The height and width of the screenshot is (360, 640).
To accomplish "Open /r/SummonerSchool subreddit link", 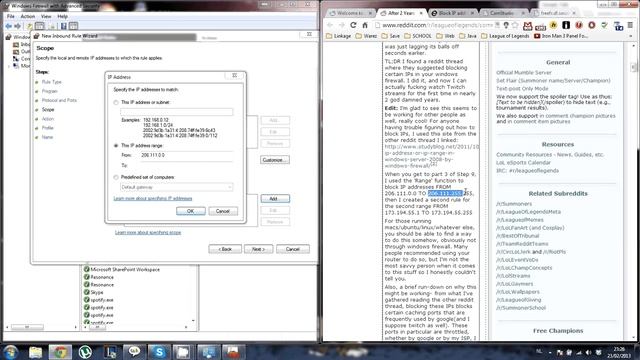I will [521, 308].
